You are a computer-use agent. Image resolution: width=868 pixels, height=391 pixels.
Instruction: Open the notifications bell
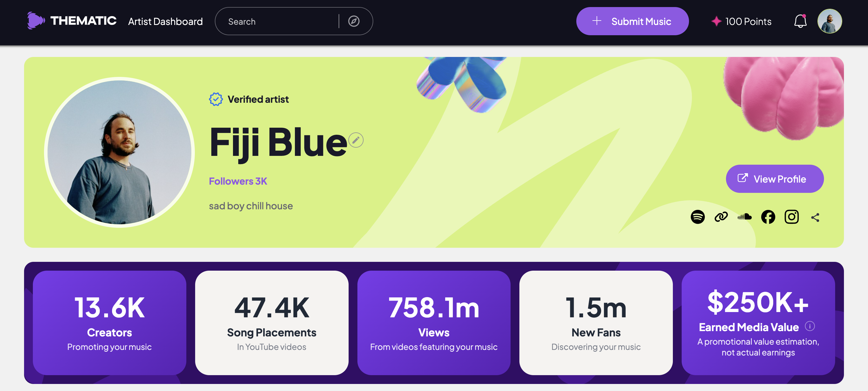click(x=800, y=21)
